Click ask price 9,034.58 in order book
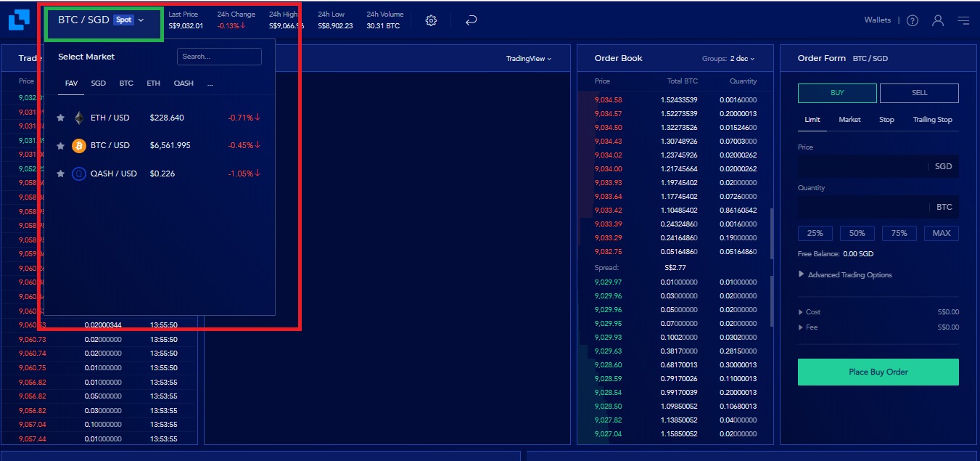 click(608, 100)
